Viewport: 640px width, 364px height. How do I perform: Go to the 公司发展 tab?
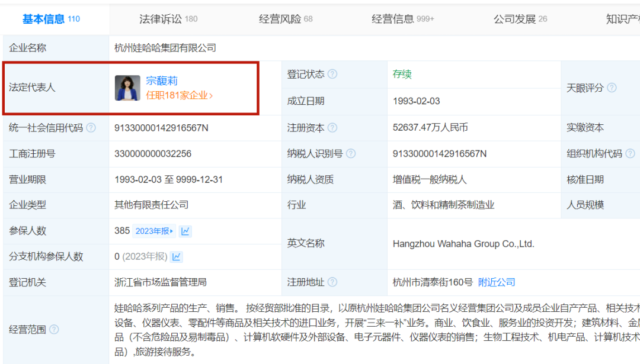520,19
